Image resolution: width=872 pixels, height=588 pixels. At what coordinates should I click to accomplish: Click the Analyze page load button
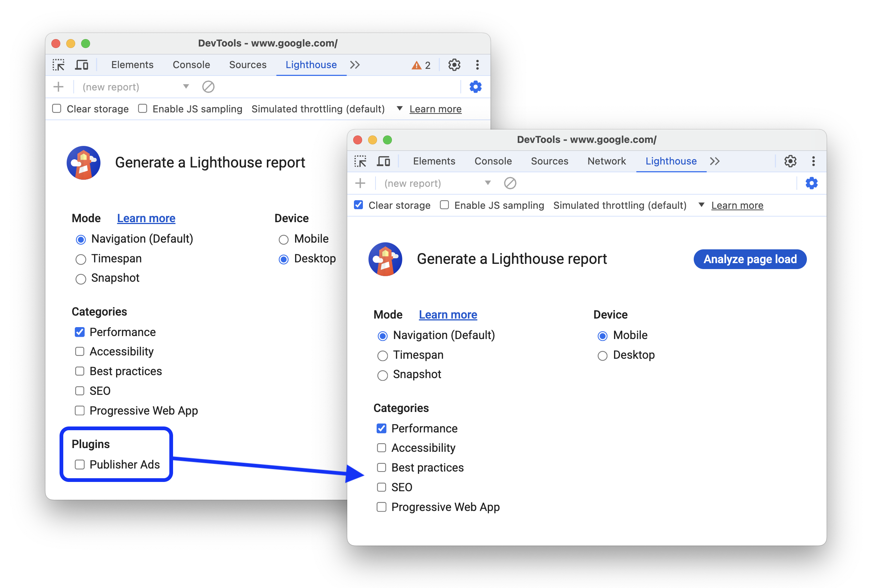pos(750,259)
